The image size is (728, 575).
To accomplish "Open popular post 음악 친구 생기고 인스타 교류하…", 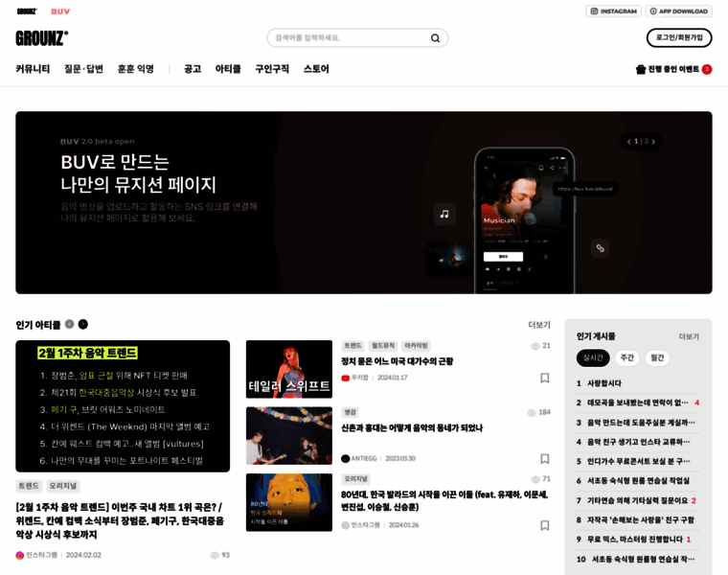I will pyautogui.click(x=639, y=442).
